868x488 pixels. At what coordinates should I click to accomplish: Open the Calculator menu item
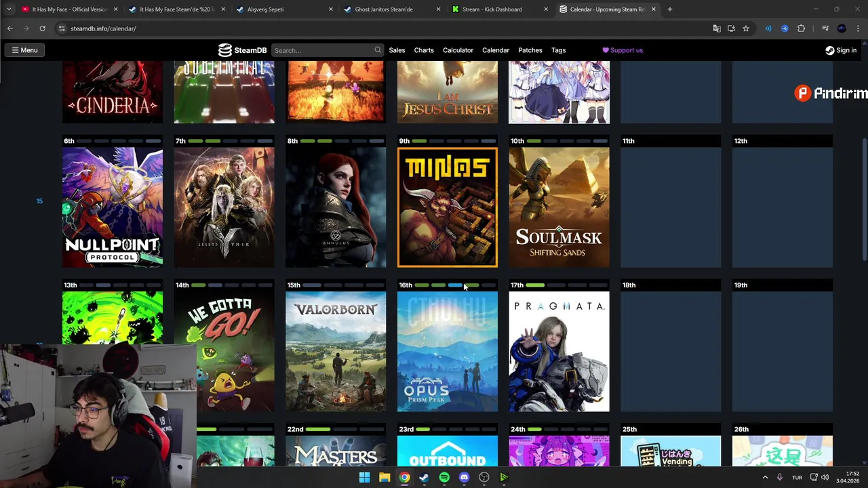(458, 50)
